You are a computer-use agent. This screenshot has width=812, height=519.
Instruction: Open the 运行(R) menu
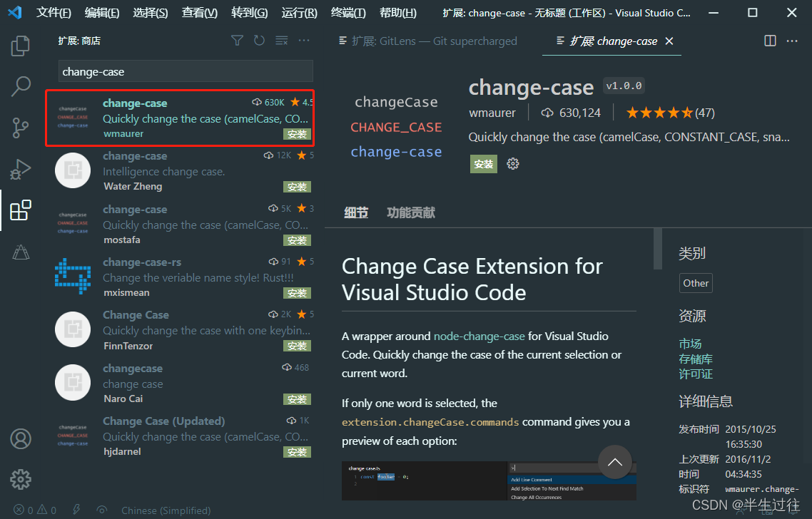click(x=299, y=12)
